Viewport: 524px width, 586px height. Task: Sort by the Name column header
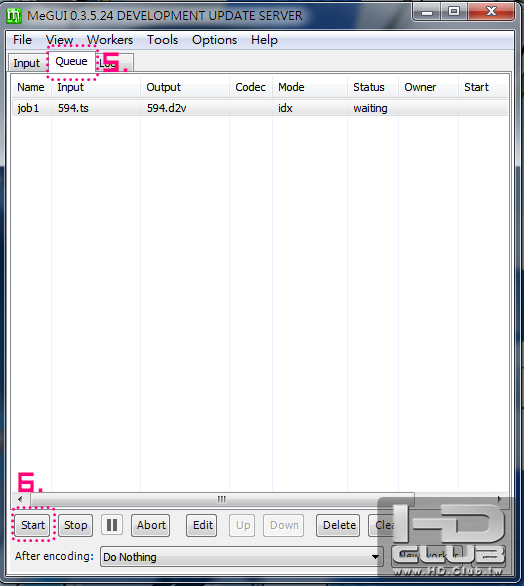tap(31, 87)
